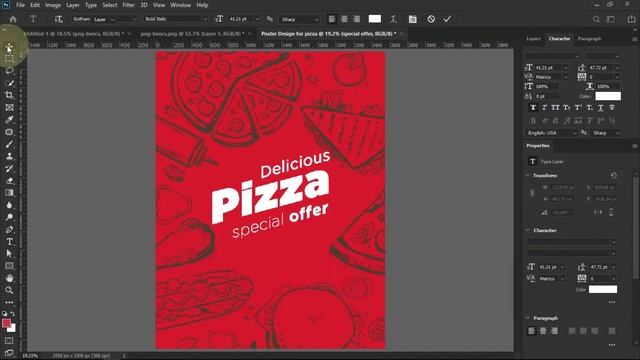Center align text in Properties Paragraph section
640x360 pixels.
[543, 331]
